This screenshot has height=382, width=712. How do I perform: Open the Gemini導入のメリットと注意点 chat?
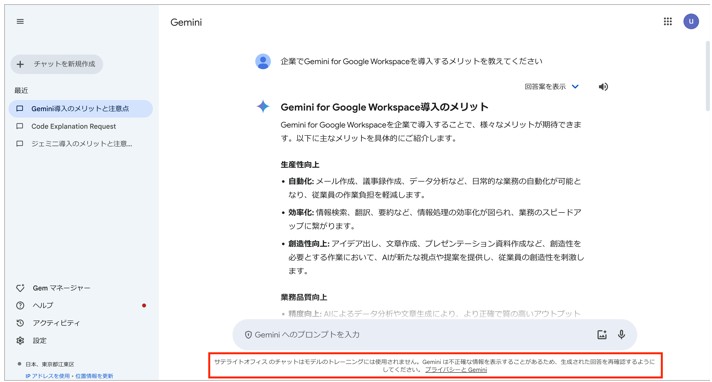coord(80,109)
